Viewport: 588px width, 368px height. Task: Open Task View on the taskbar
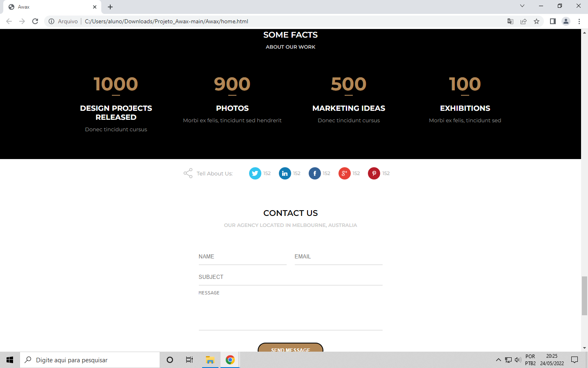click(189, 360)
